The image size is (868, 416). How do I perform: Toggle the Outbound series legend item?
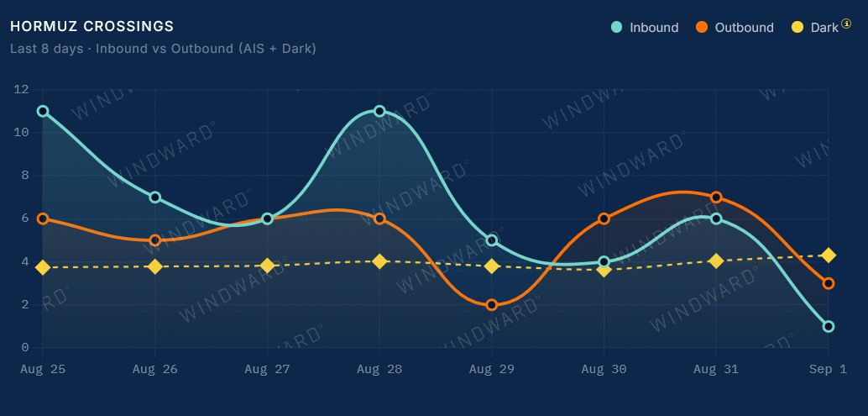[735, 27]
